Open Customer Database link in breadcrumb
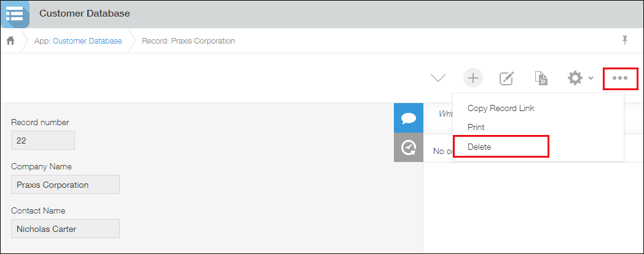644x254 pixels. [87, 41]
